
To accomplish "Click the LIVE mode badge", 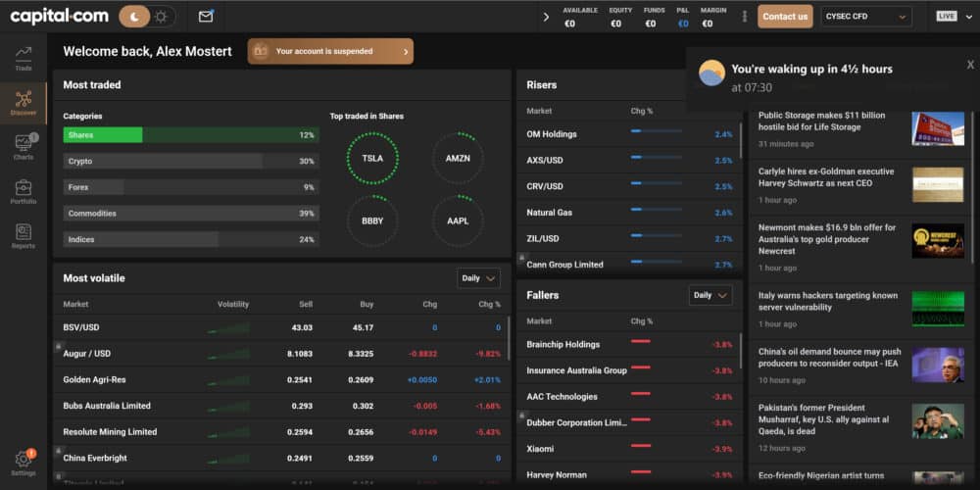I will coord(947,17).
